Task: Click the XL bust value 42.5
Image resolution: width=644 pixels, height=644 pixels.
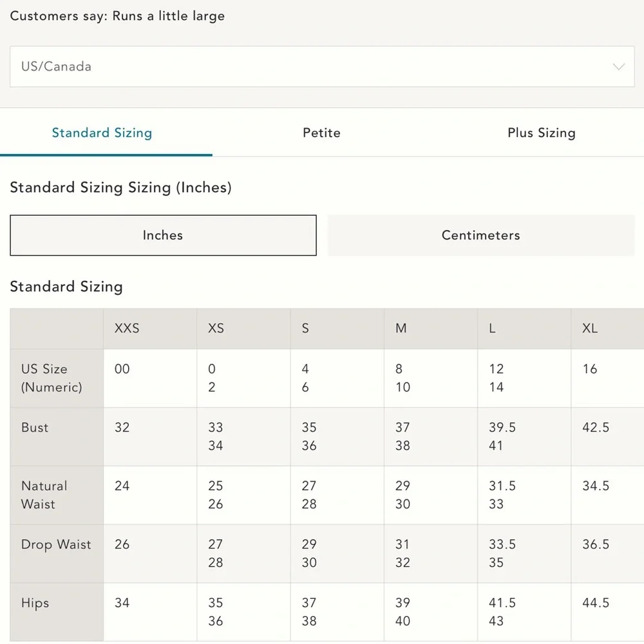Action: tap(596, 428)
